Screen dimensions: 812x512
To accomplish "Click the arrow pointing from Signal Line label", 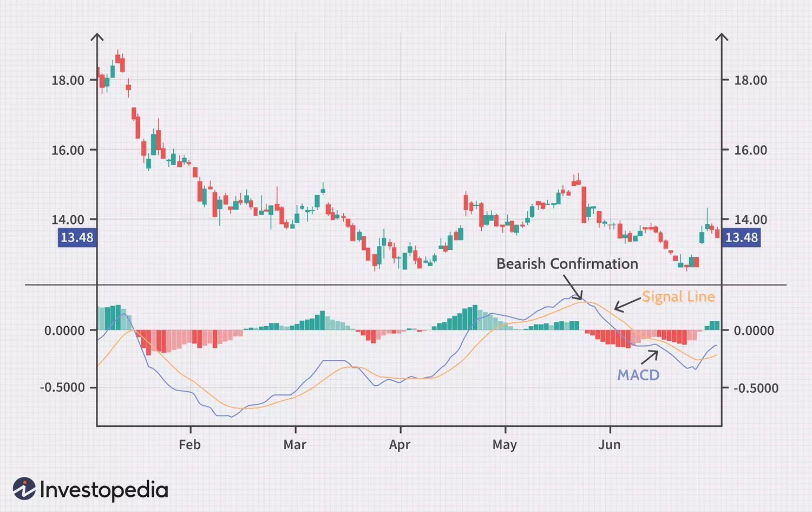I will pos(627,304).
